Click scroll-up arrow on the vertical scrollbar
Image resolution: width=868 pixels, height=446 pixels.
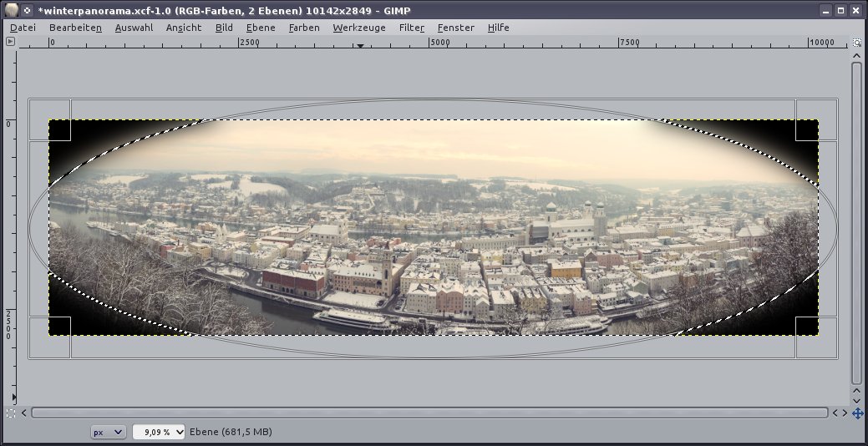pos(856,56)
